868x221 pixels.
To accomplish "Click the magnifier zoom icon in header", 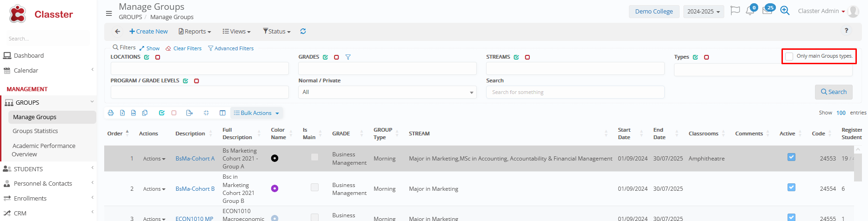I will pyautogui.click(x=785, y=11).
